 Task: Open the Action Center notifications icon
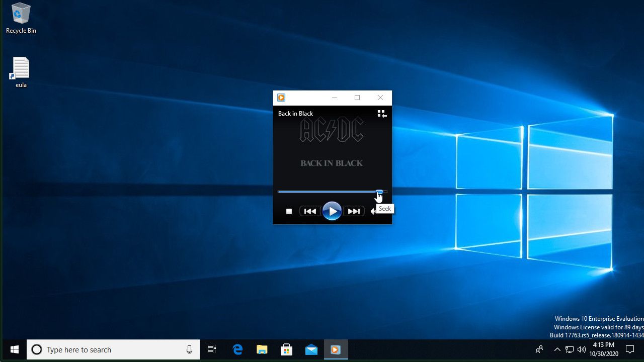tap(630, 349)
